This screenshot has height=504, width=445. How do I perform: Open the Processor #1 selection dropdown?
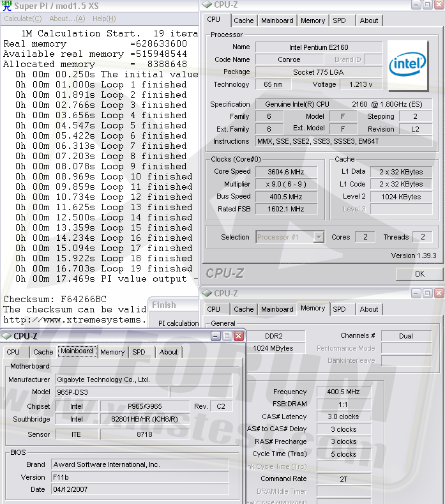319,237
